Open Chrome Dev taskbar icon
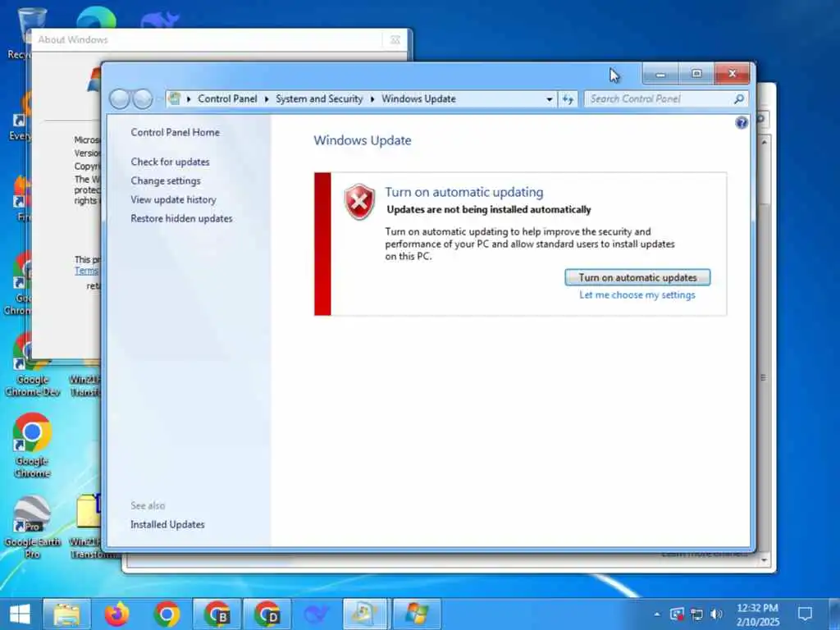 pyautogui.click(x=267, y=614)
